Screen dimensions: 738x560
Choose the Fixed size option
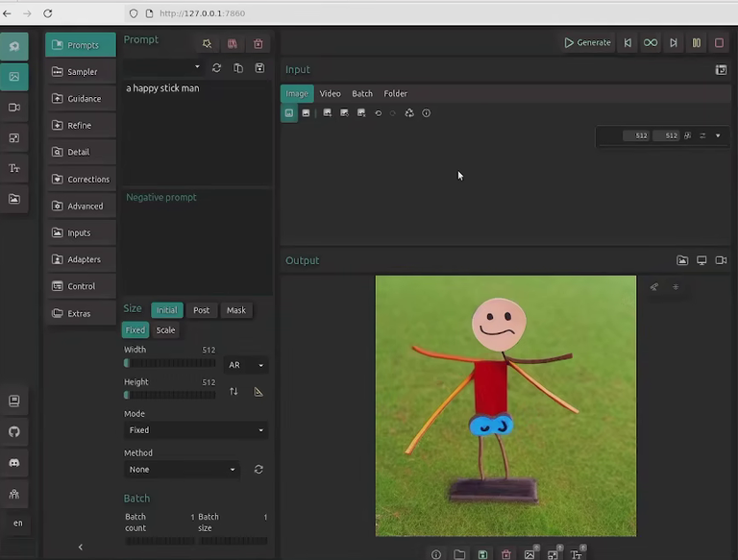135,329
